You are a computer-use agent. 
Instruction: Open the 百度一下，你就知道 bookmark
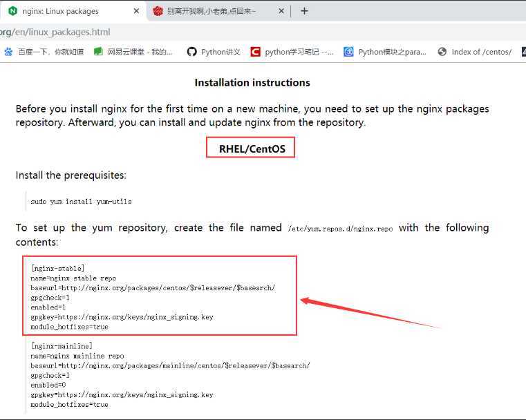click(51, 52)
